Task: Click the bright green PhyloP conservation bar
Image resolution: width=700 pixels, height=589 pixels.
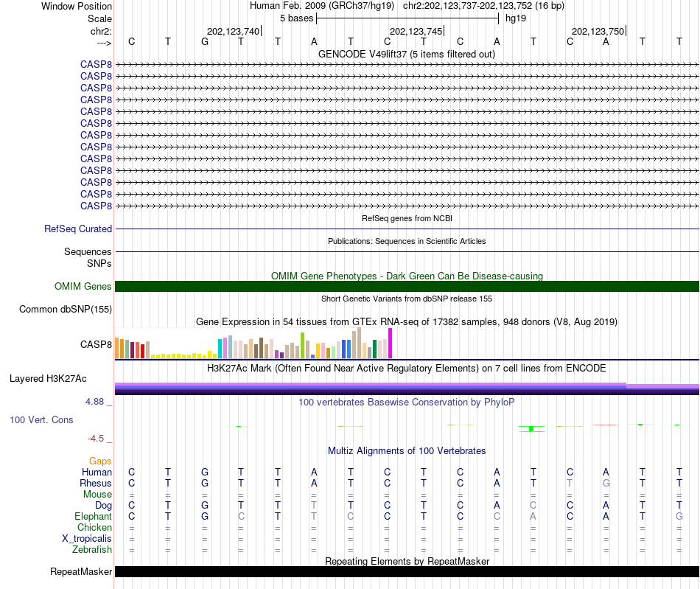Action: (x=531, y=429)
